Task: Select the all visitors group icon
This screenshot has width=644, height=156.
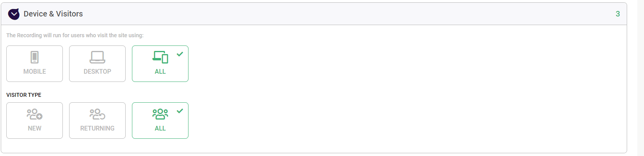Action: tap(160, 114)
